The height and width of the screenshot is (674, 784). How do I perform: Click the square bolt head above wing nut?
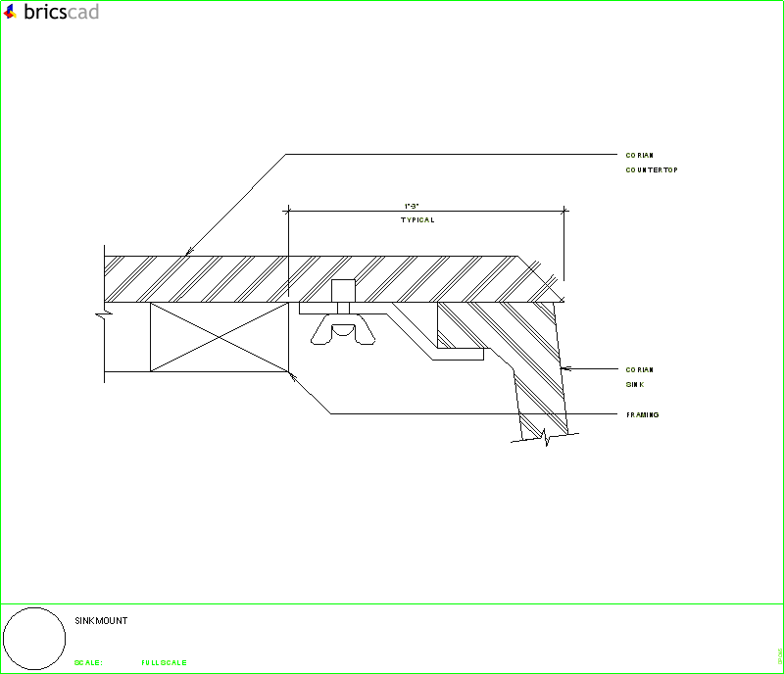coord(343,291)
